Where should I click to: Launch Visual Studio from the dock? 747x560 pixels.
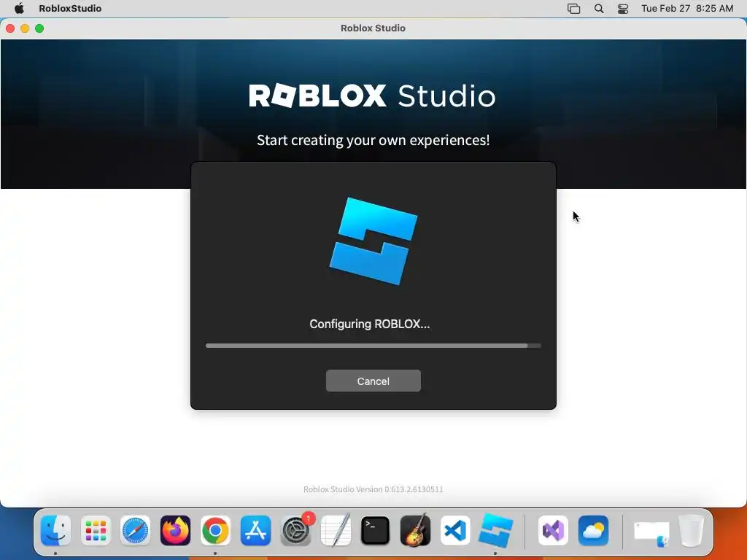click(x=553, y=531)
